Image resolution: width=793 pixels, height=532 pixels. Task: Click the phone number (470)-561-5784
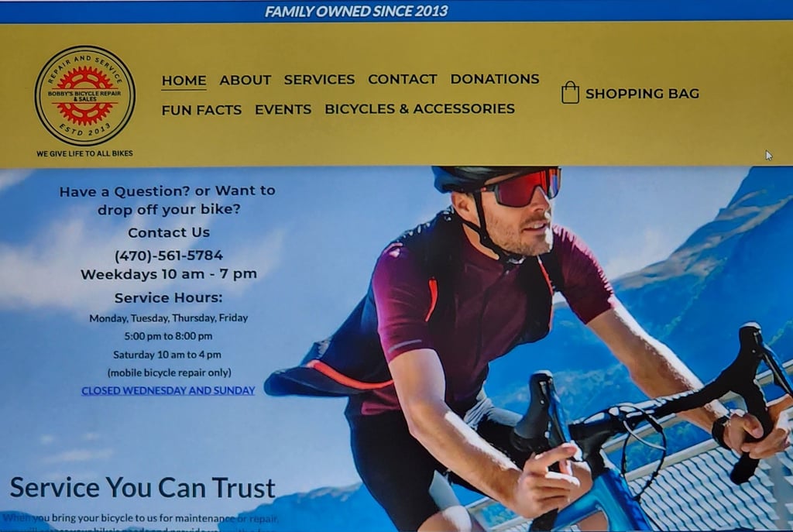168,256
